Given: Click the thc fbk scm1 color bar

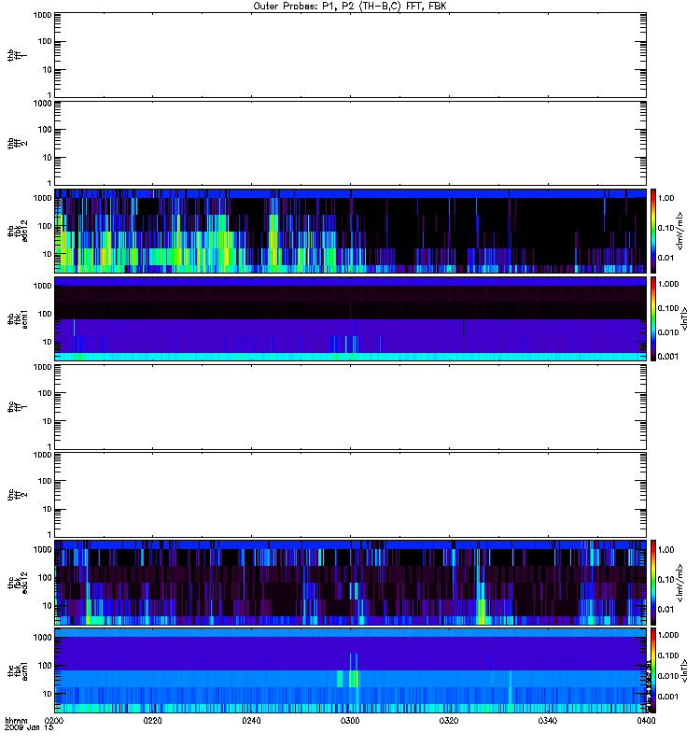Looking at the screenshot, I should coord(653,670).
